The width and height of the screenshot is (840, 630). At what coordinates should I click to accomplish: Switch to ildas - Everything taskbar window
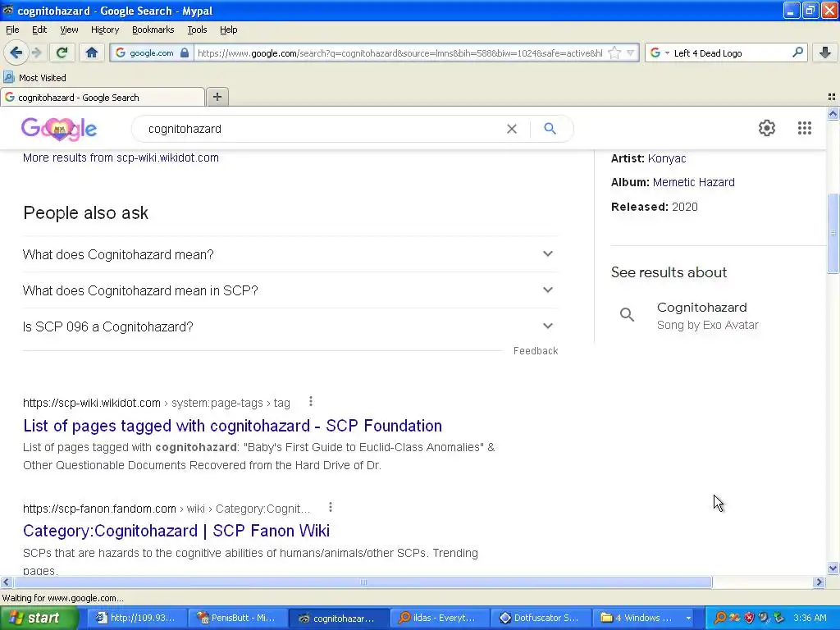tap(439, 618)
